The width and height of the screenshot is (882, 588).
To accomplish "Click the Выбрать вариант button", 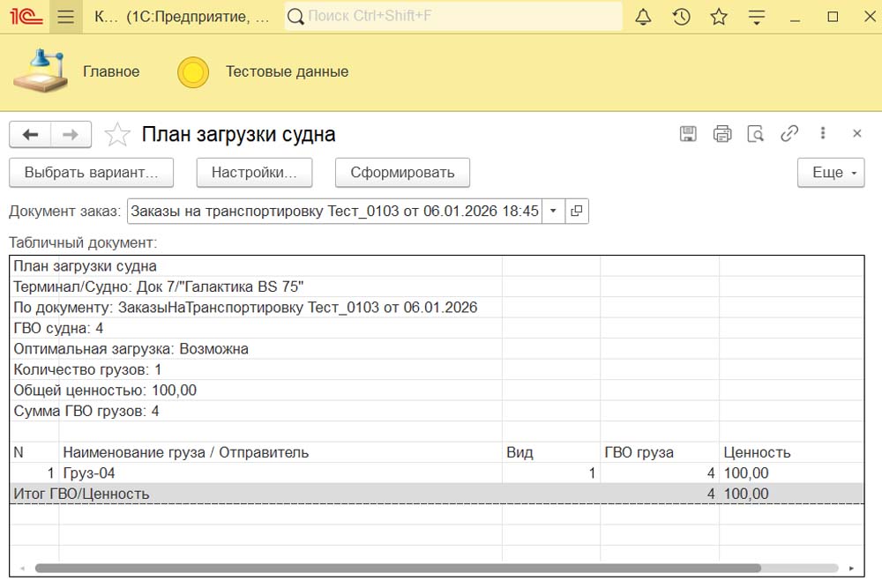I will [x=91, y=173].
